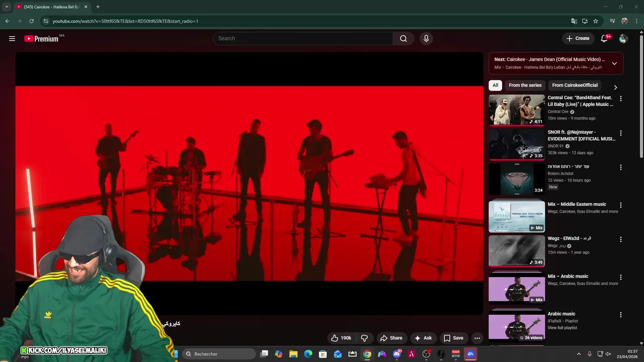Close the Cairokee browser tab
Screen dimensions: 644x362
(86, 7)
